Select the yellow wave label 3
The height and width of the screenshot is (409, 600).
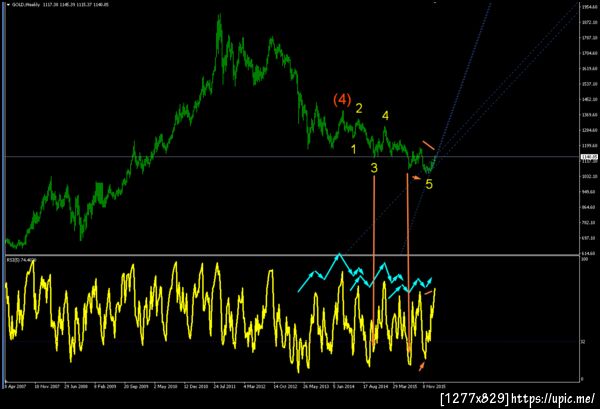[x=374, y=168]
